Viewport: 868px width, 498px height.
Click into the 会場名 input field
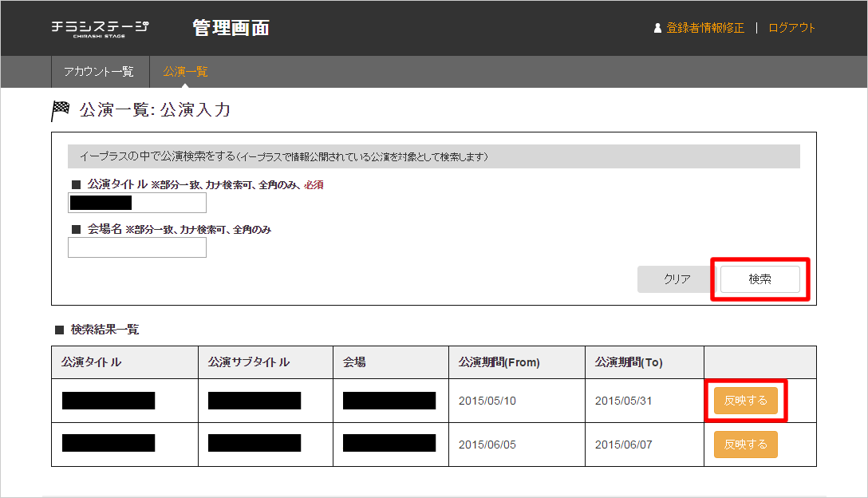tap(137, 247)
